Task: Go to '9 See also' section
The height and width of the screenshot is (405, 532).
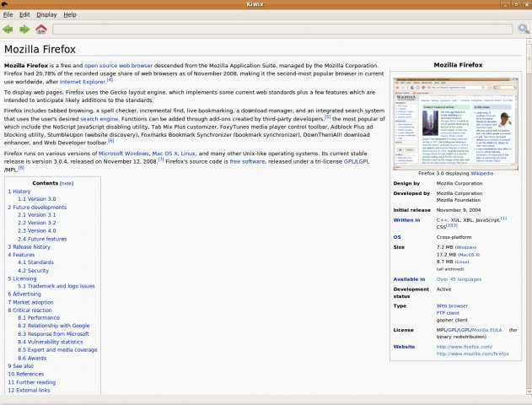Action: coord(21,366)
